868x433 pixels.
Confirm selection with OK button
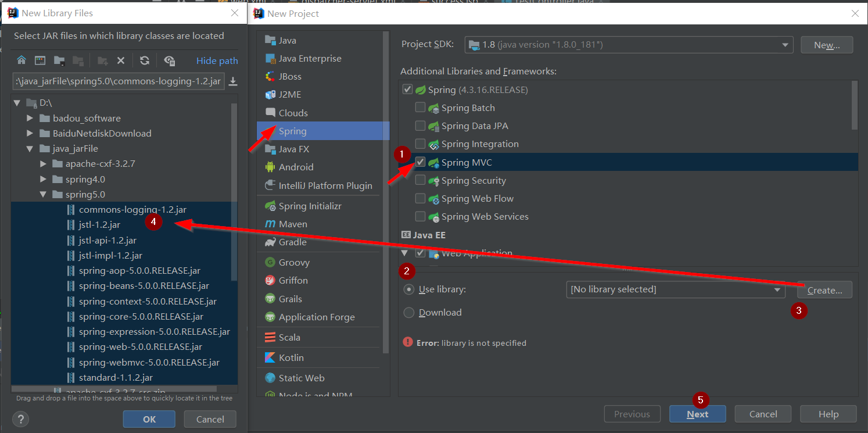point(149,419)
